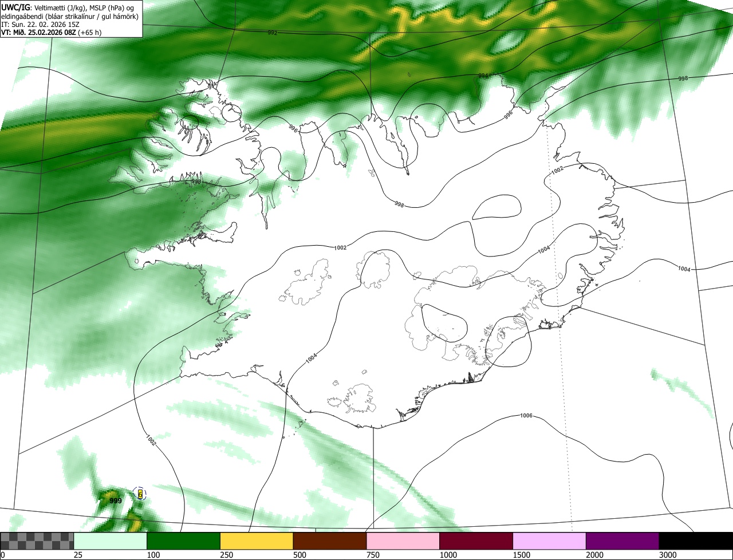Click legend value 250 under the colorbar
Image resolution: width=733 pixels, height=560 pixels.
tap(226, 555)
